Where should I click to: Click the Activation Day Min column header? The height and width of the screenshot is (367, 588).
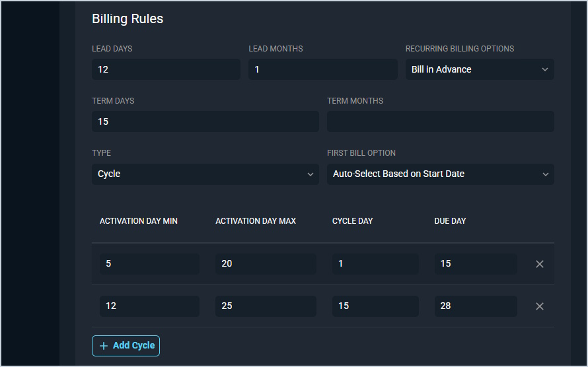pos(139,221)
